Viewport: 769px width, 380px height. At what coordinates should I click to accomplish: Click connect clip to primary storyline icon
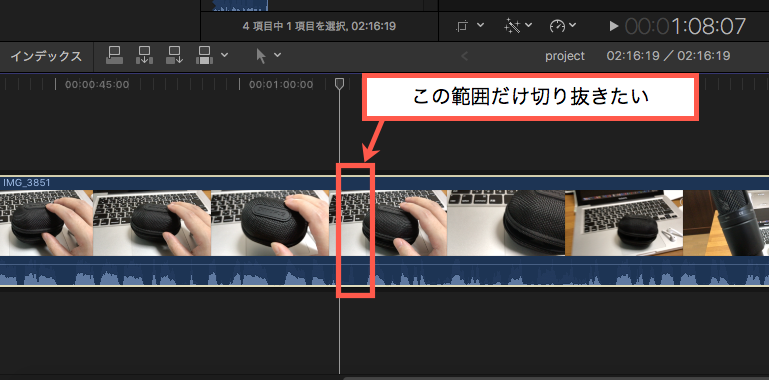click(x=115, y=55)
